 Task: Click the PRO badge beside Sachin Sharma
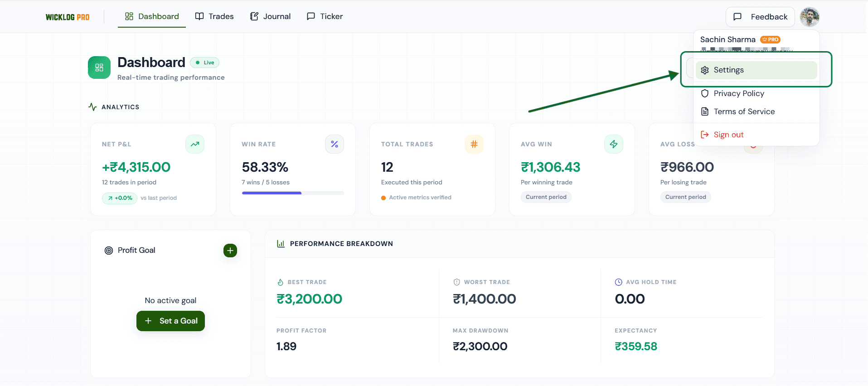770,39
